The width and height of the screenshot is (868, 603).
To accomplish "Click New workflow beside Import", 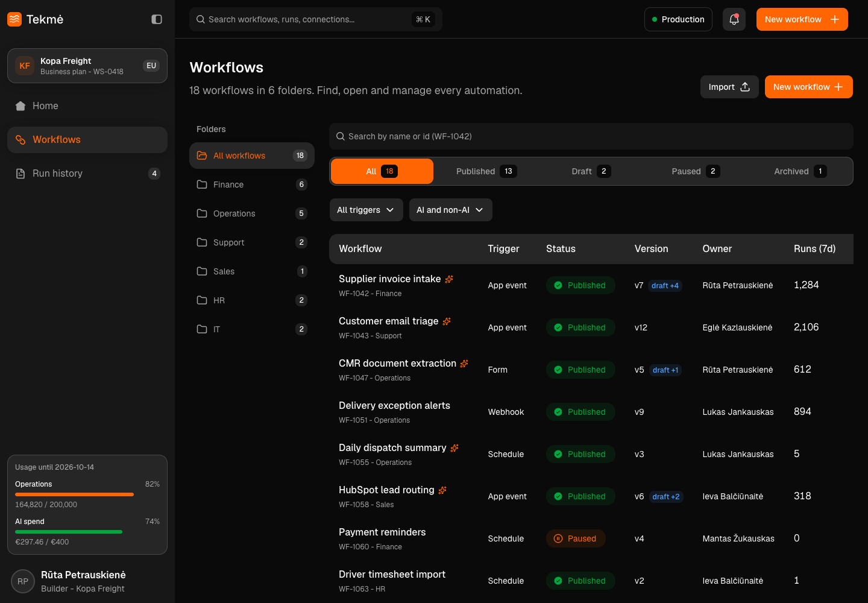I will pos(809,87).
